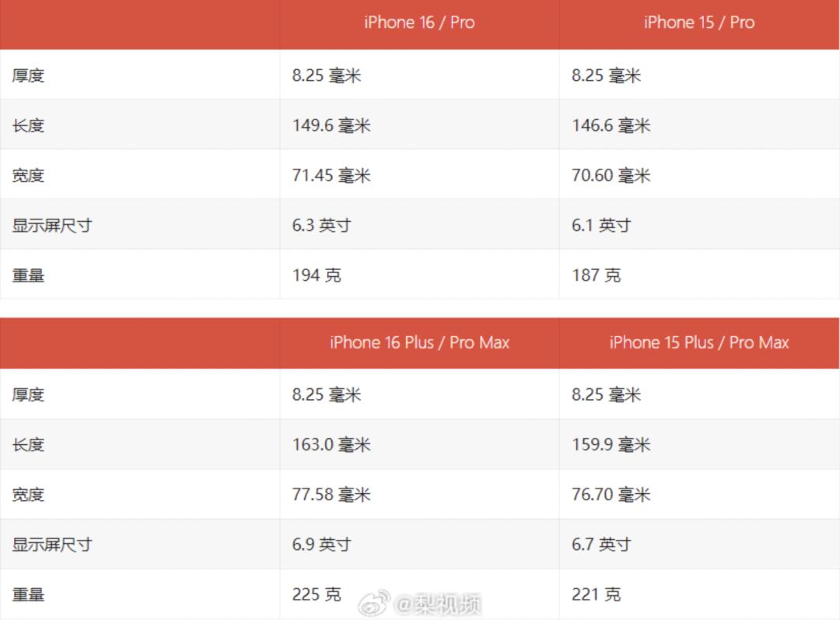
Task: Click the iPhone 15 / Pro column header
Action: (699, 23)
